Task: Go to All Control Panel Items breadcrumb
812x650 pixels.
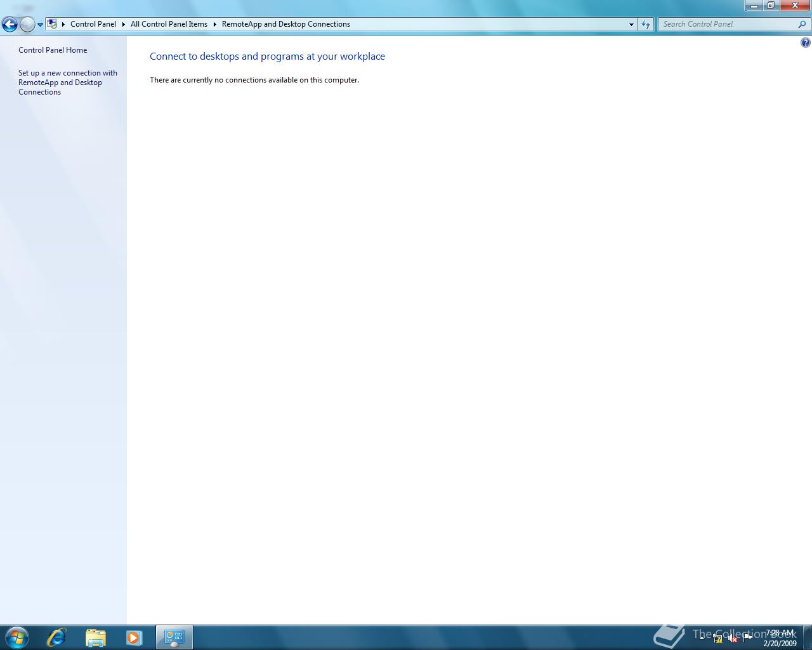Action: [169, 24]
